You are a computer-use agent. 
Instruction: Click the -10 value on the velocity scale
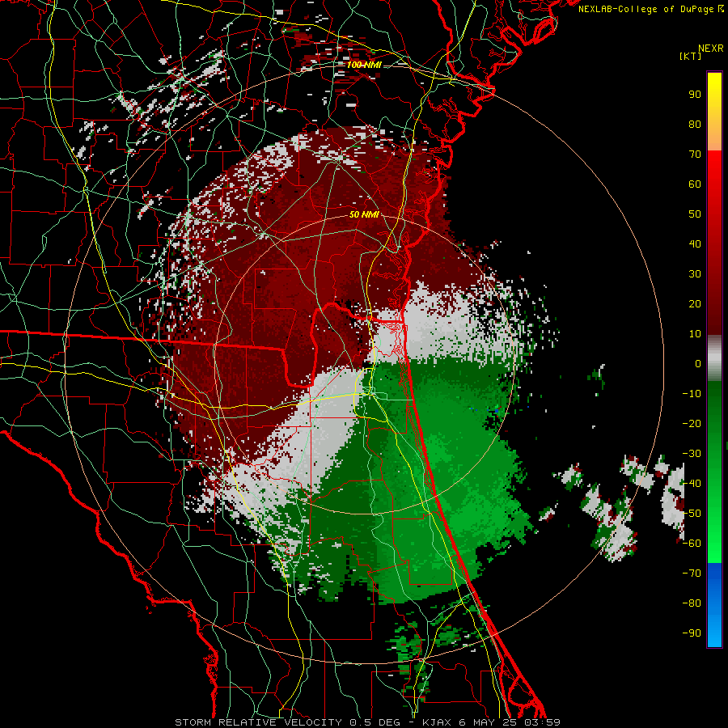coord(692,394)
